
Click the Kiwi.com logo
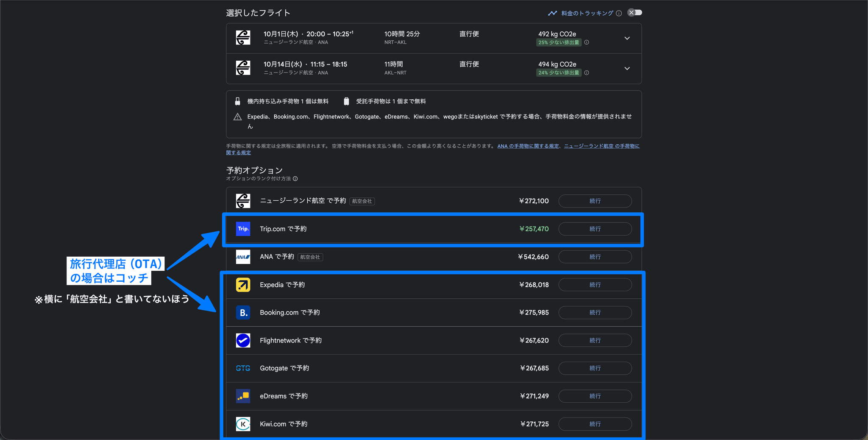tap(243, 424)
